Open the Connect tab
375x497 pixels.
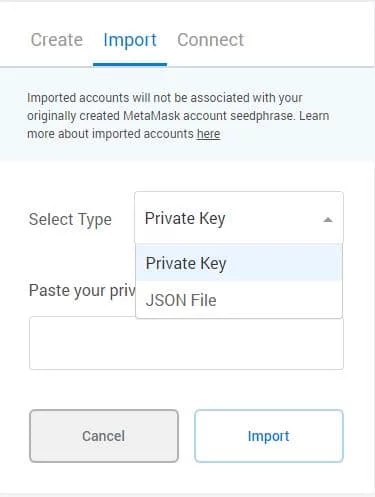(x=210, y=40)
